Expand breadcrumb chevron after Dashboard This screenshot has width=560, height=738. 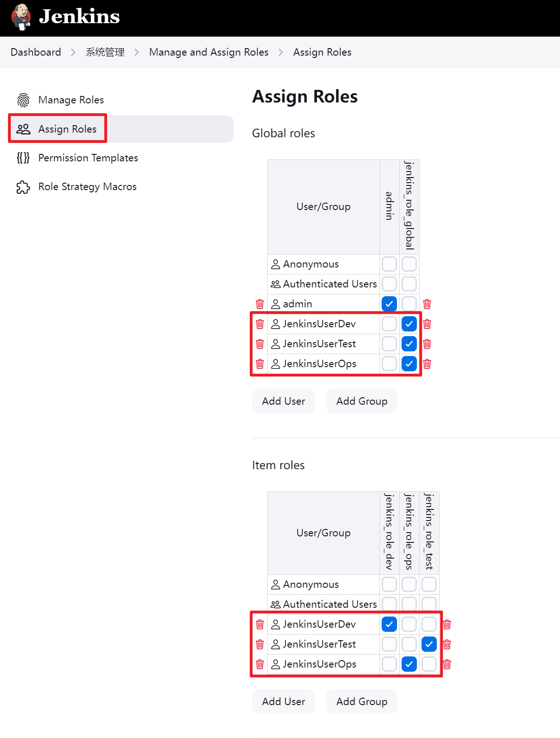click(x=73, y=52)
